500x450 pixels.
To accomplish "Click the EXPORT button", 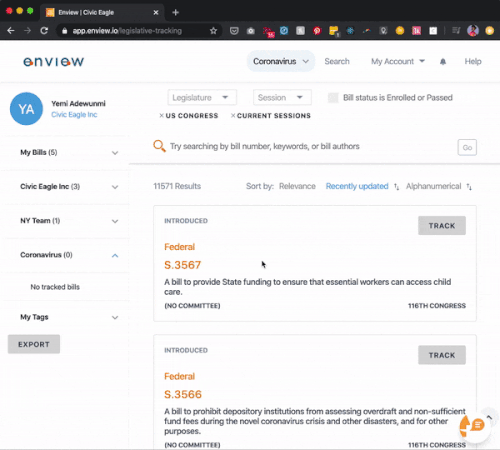I will pos(34,344).
